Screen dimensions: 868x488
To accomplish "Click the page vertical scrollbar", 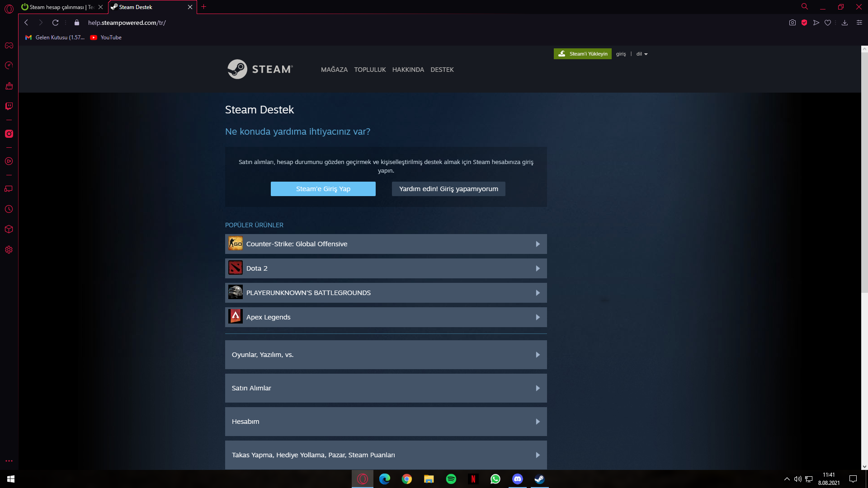I will [864, 172].
